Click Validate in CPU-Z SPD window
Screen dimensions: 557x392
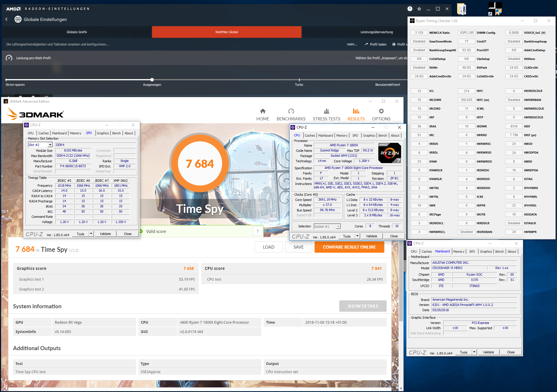coord(105,234)
